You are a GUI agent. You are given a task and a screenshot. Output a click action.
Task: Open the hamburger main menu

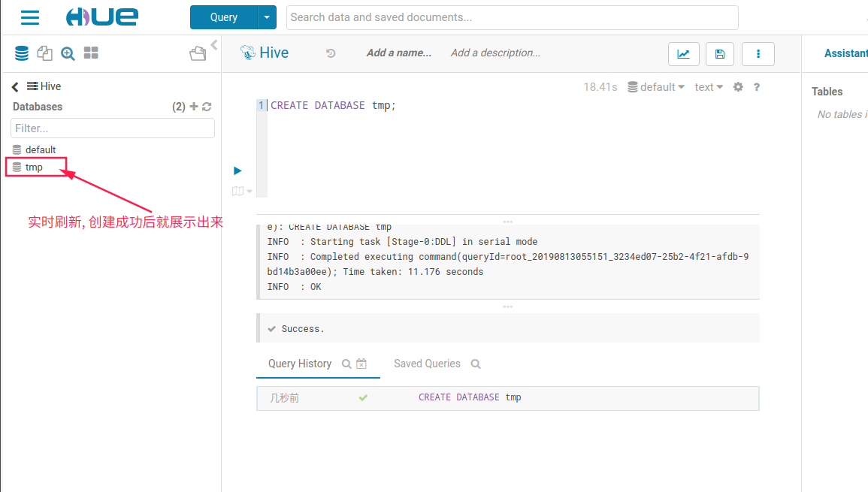click(30, 18)
